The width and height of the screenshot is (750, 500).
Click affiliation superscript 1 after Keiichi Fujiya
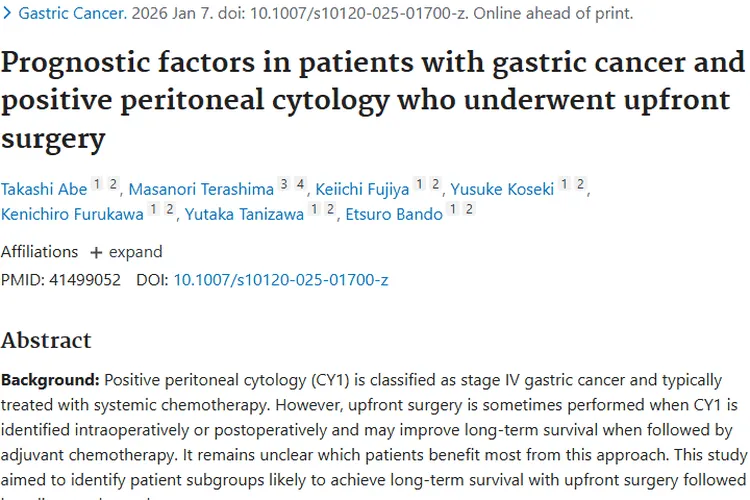point(420,184)
